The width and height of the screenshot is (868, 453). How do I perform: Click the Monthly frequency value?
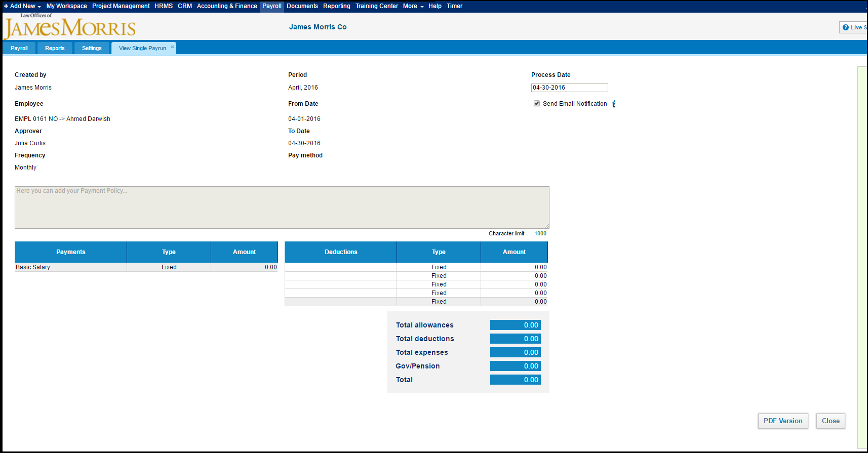tap(25, 168)
